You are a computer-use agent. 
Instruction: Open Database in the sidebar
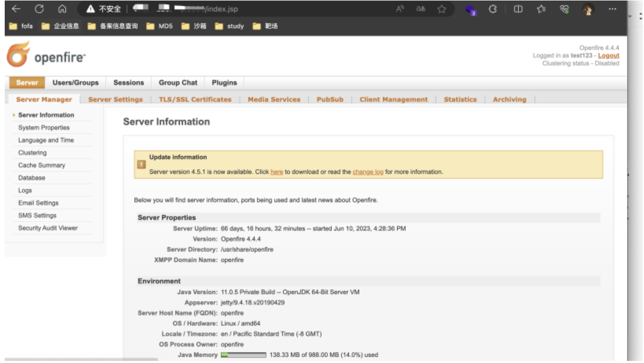[32, 178]
